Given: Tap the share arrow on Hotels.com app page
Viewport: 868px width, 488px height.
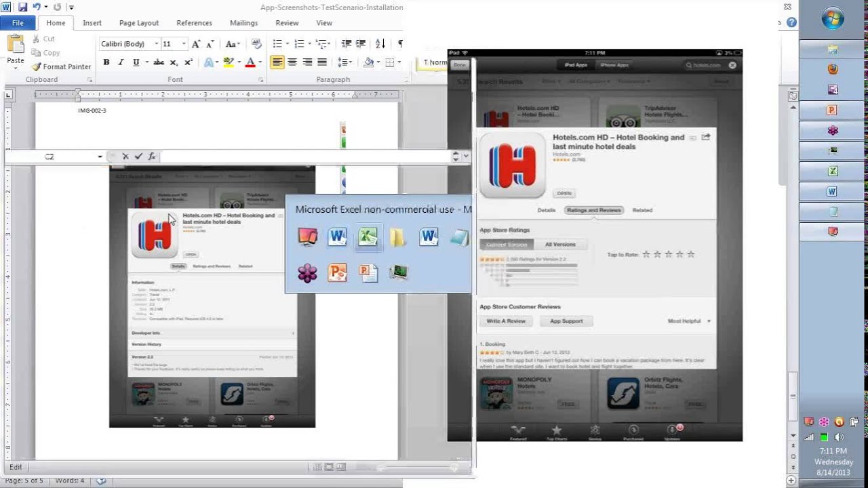Looking at the screenshot, I should (x=706, y=137).
